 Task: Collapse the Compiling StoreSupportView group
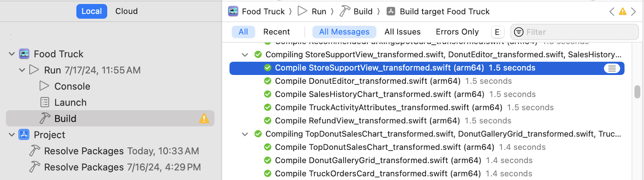tap(245, 54)
